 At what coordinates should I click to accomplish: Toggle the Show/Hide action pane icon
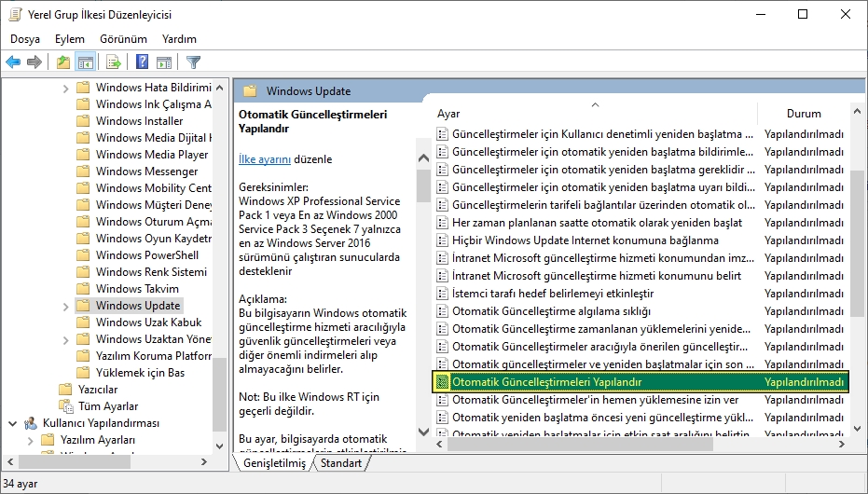(164, 62)
